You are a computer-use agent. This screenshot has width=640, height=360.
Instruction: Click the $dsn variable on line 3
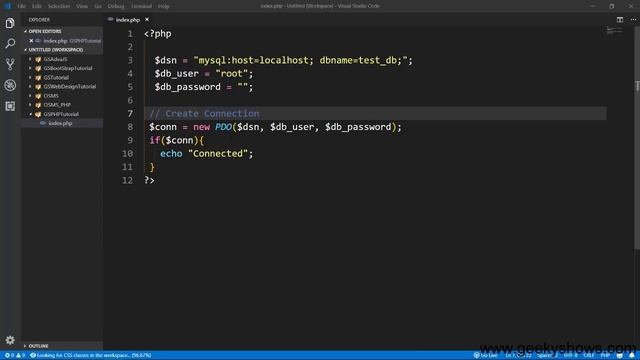coord(165,60)
